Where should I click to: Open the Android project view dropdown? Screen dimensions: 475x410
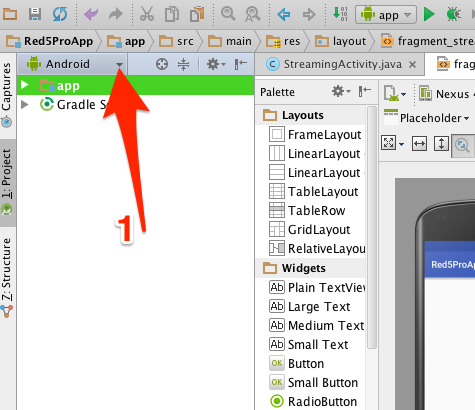click(x=72, y=64)
